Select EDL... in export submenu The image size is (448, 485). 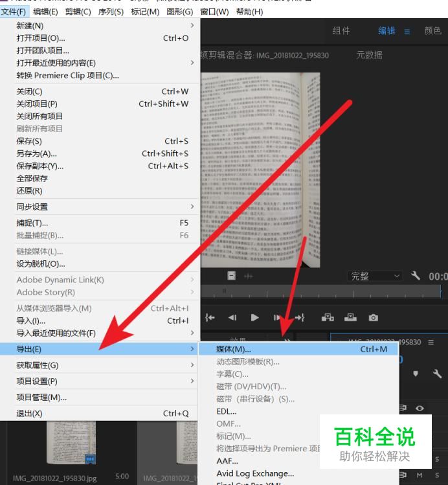(298, 411)
